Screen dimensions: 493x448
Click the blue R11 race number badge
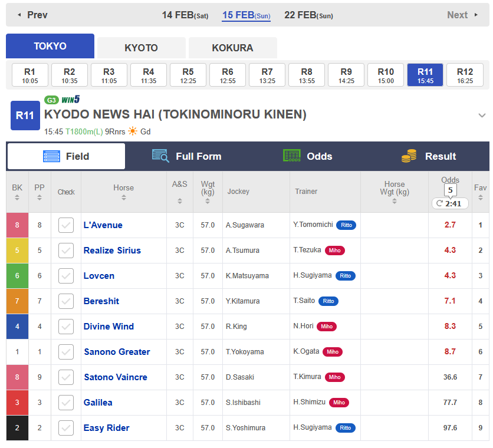pos(25,116)
